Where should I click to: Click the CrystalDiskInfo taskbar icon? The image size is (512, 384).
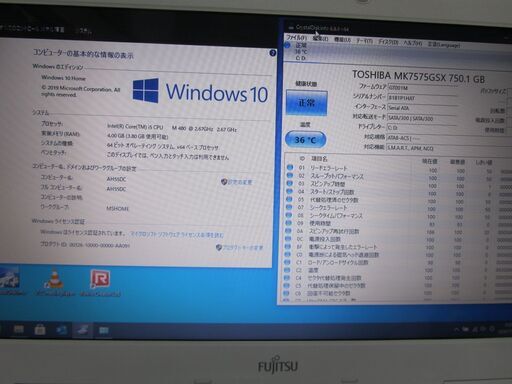tap(82, 330)
